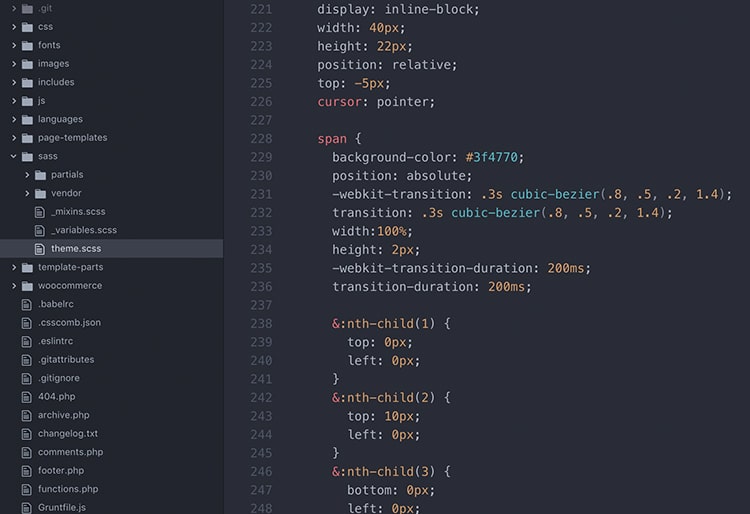Click the comments.php file icon
This screenshot has height=514, width=750.
coord(27,452)
